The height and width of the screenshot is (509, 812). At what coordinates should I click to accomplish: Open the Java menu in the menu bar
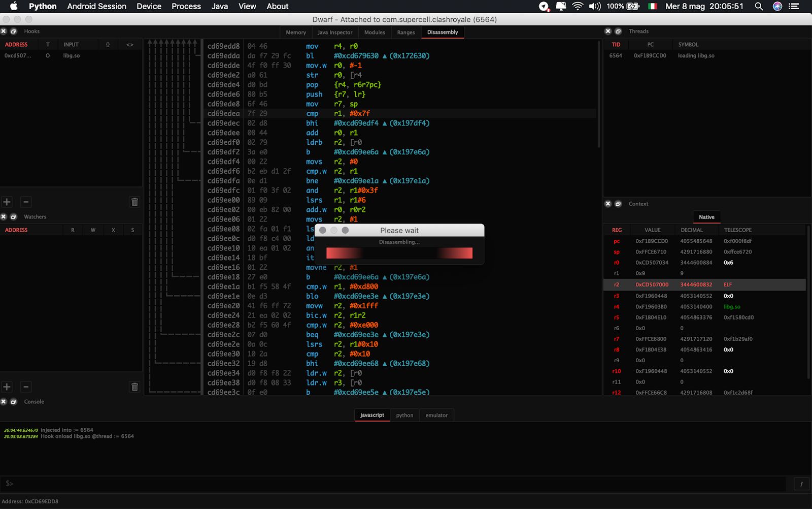coord(219,7)
